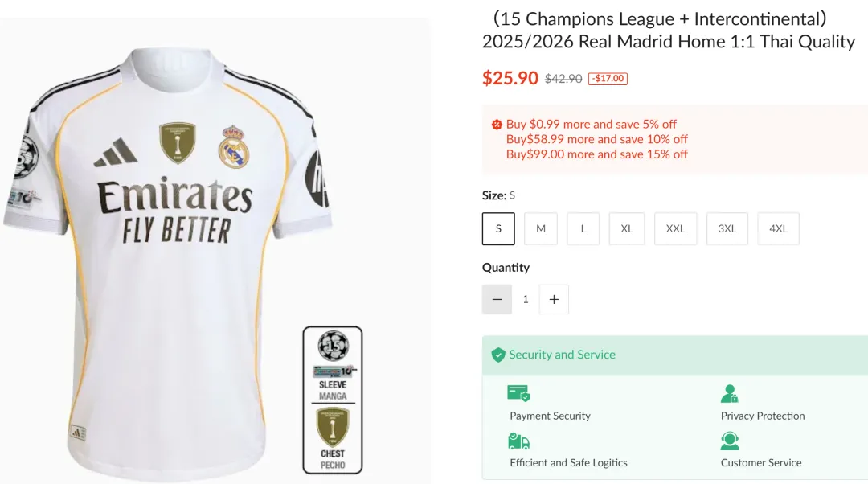868x484 pixels.
Task: Decrease quantity with minus button
Action: point(497,299)
